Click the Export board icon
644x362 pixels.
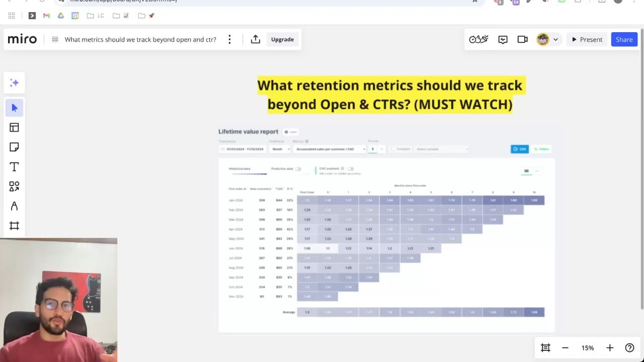pyautogui.click(x=256, y=39)
